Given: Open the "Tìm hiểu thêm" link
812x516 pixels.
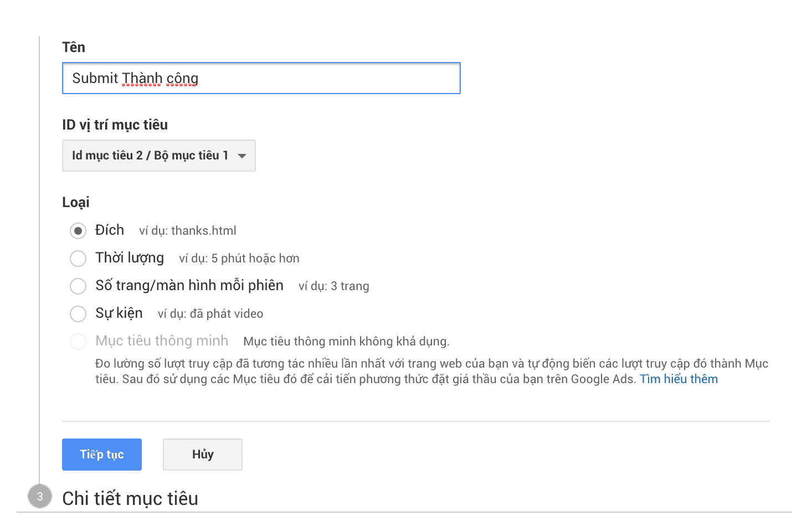Looking at the screenshot, I should [x=679, y=379].
